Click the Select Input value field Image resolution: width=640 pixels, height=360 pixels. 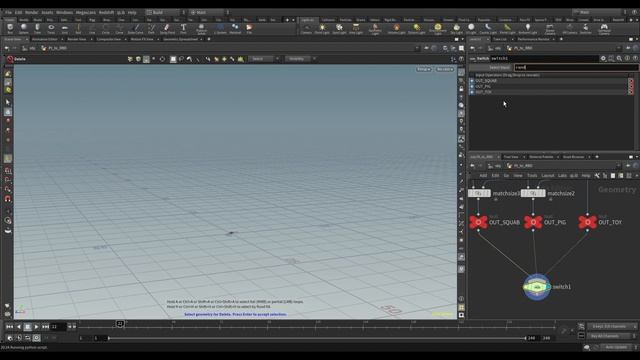(x=575, y=67)
